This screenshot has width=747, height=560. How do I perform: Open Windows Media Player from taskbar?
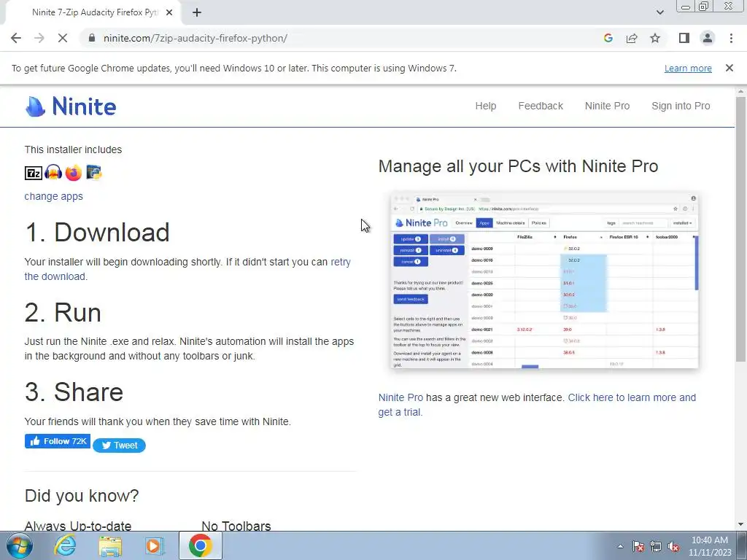pos(154,546)
